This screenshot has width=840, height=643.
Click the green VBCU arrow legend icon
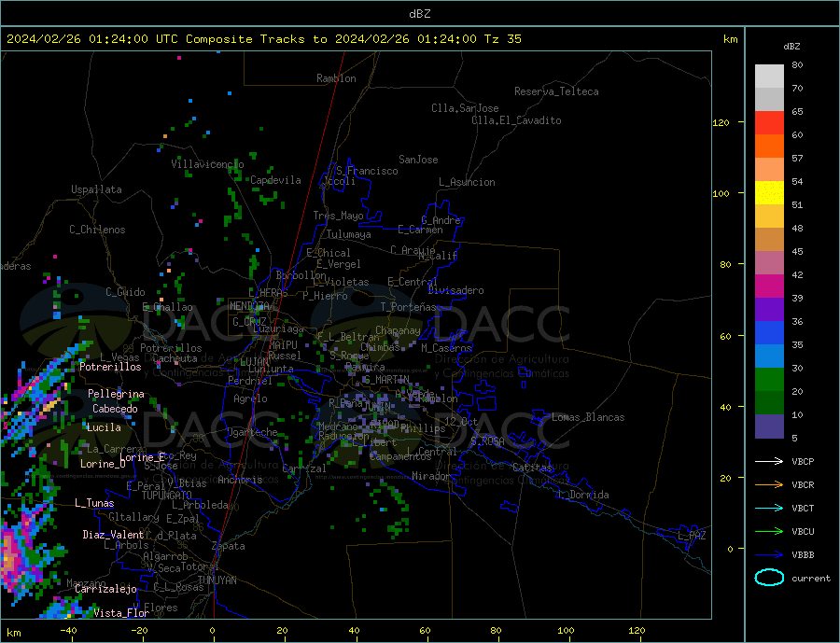[x=769, y=531]
